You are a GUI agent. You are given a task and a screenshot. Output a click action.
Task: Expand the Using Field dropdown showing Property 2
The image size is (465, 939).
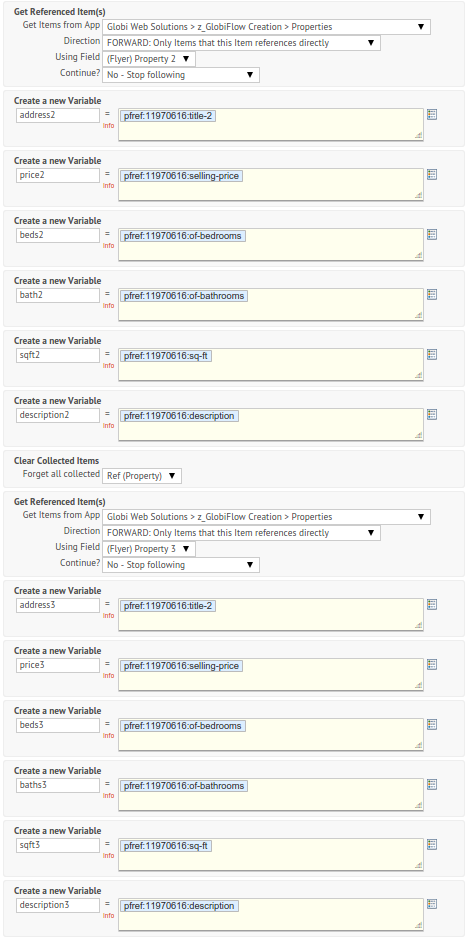149,59
